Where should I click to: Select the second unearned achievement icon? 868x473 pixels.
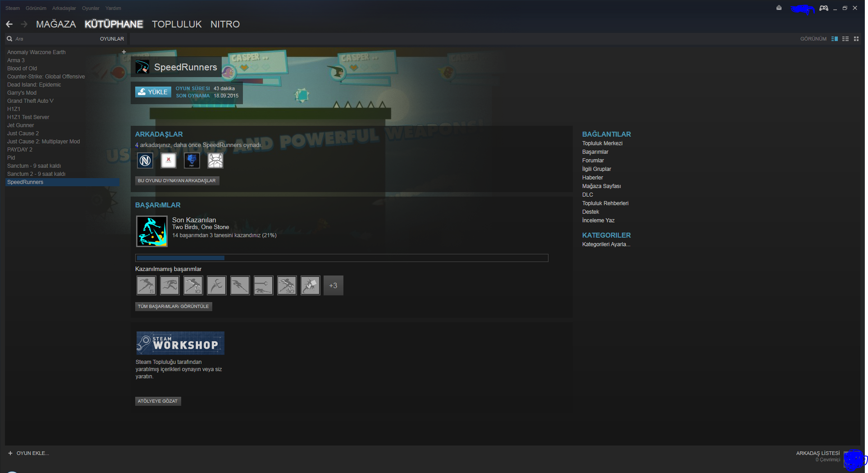click(170, 285)
